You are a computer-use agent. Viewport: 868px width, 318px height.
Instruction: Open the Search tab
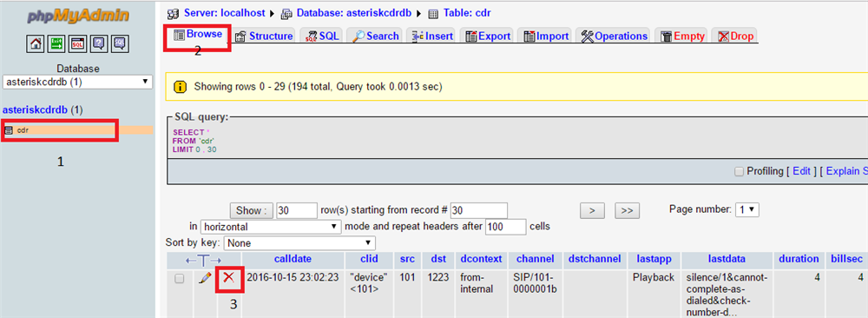pos(376,36)
